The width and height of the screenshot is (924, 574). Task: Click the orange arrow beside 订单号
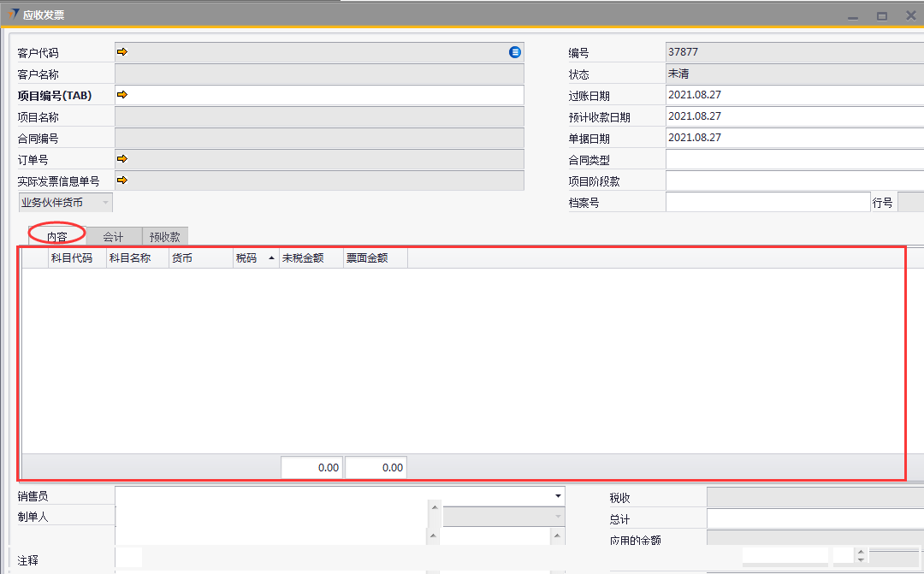[122, 158]
